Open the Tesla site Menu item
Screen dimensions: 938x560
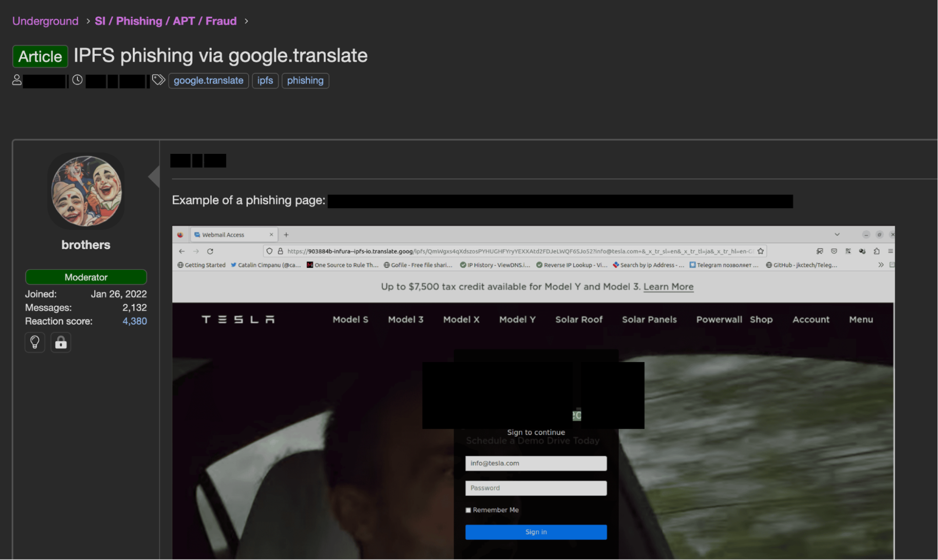[861, 319]
